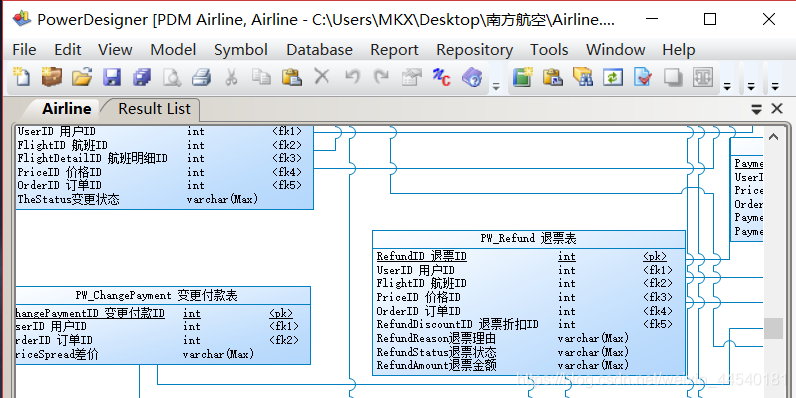Click the Undo arrow icon
796x398 pixels.
tap(352, 77)
